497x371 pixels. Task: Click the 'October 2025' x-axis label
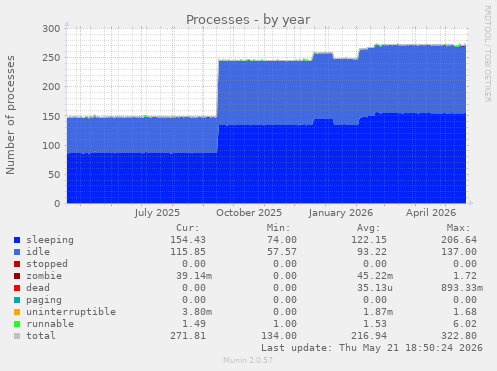(249, 213)
